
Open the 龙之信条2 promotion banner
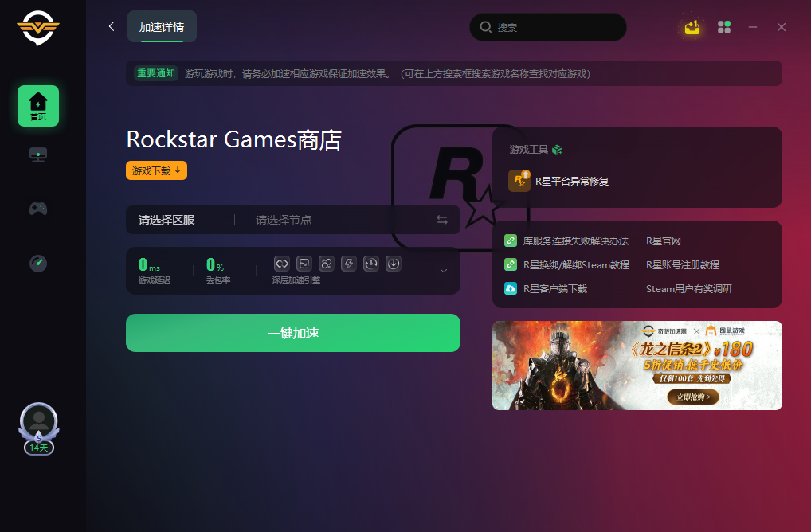pyautogui.click(x=637, y=366)
